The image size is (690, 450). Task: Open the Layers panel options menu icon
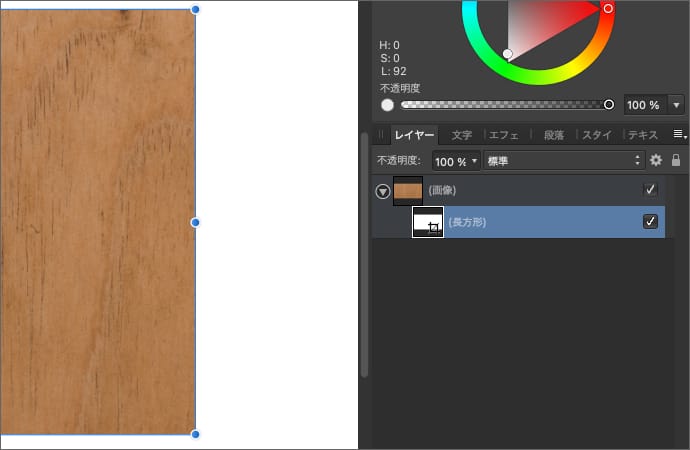coord(678,135)
